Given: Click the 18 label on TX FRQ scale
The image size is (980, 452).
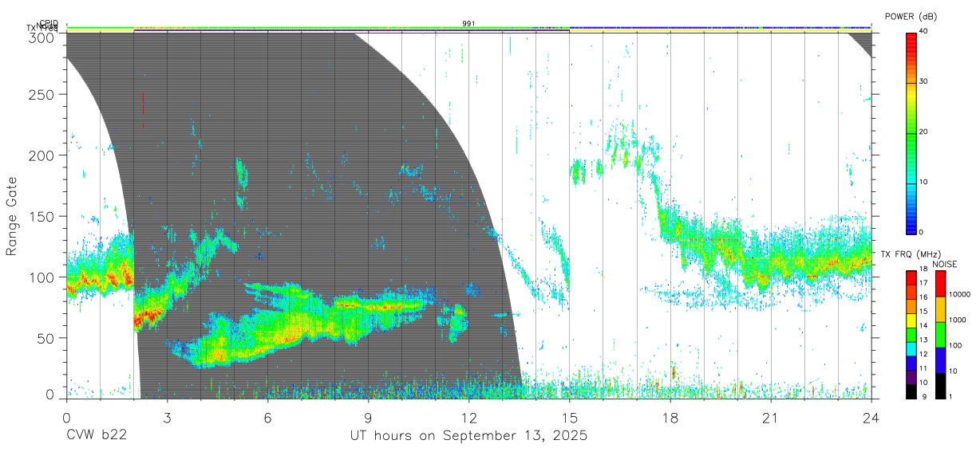Looking at the screenshot, I should point(923,269).
